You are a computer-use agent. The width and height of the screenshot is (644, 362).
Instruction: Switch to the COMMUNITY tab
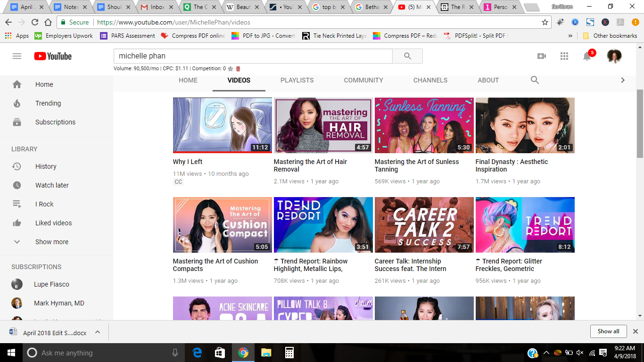(363, 80)
